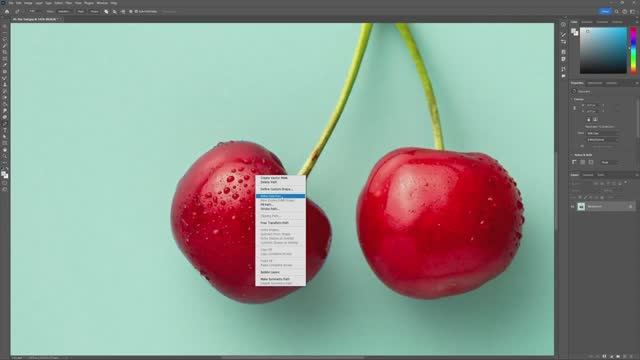Switch to the Channels tab

tap(588, 175)
